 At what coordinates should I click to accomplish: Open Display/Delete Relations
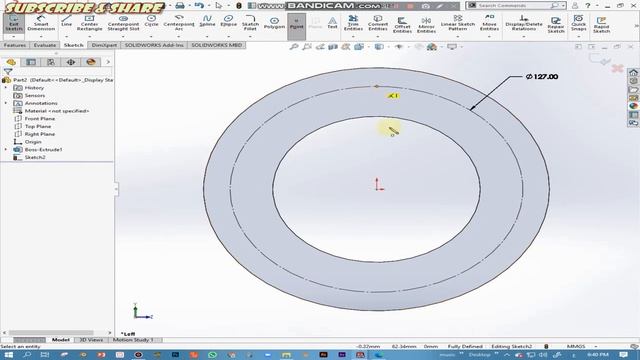point(524,23)
